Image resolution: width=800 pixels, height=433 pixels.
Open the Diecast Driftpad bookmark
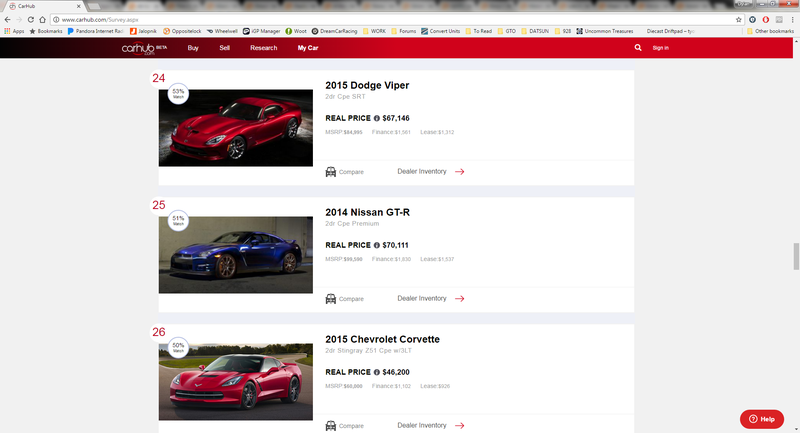coord(670,31)
